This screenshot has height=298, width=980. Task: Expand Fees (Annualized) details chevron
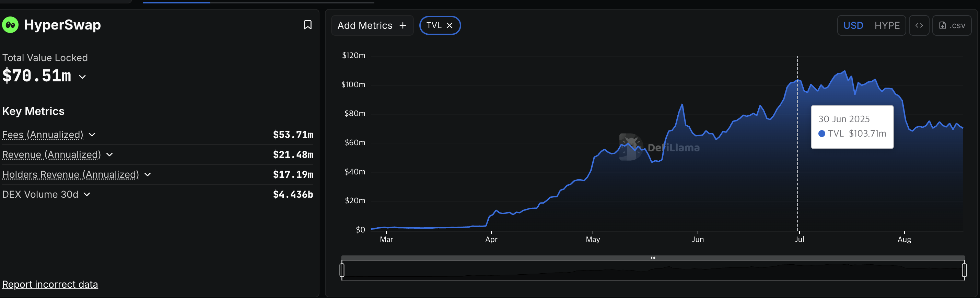[92, 135]
